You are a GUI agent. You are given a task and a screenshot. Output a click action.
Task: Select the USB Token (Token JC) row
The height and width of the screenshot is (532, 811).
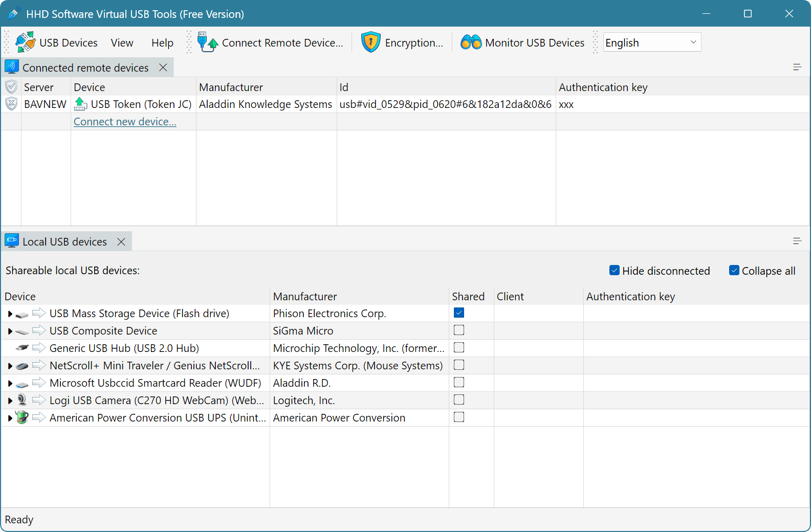point(141,104)
